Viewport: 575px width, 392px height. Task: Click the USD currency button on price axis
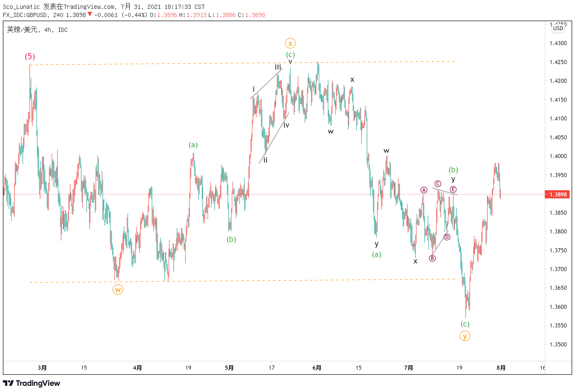click(x=558, y=28)
